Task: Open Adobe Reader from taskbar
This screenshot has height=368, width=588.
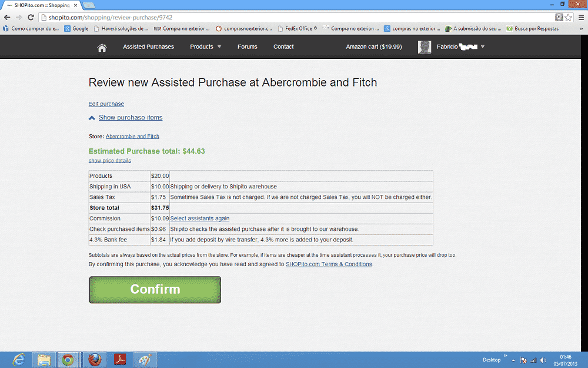Action: click(x=119, y=359)
